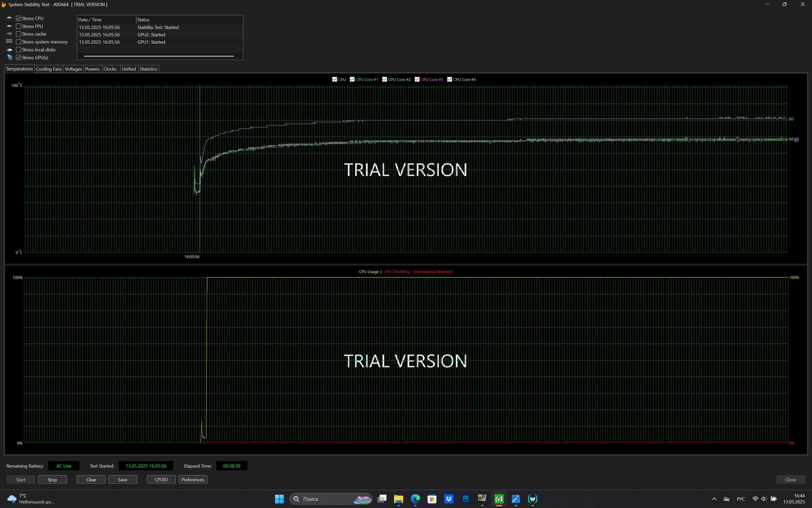The image size is (812, 508).
Task: Click the Stress cache chip icon
Action: (9, 34)
